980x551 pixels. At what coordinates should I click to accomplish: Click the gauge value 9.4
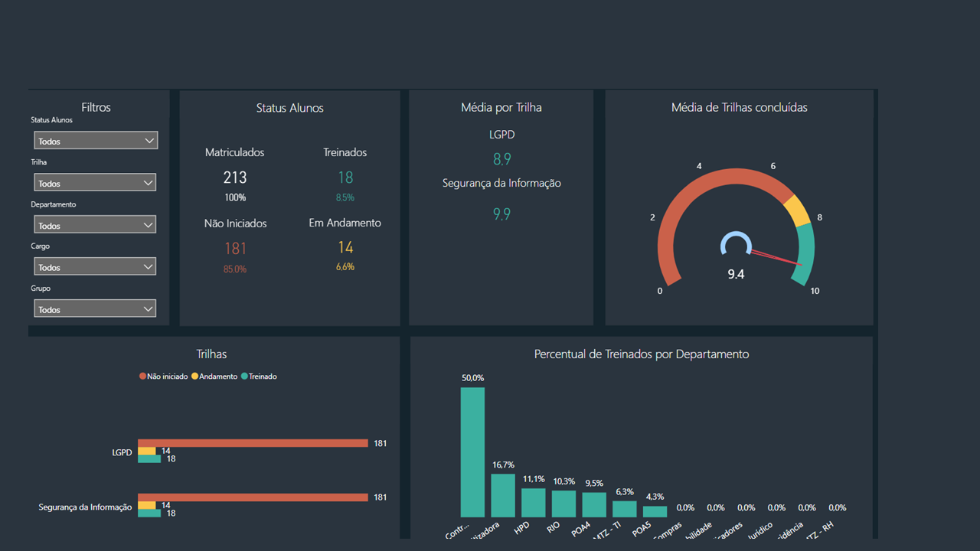tap(736, 274)
